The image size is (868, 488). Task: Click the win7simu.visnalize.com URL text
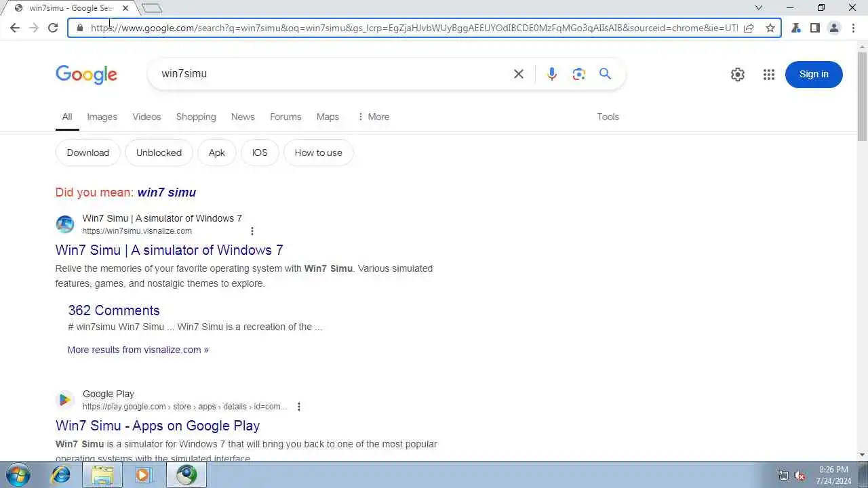pyautogui.click(x=137, y=231)
